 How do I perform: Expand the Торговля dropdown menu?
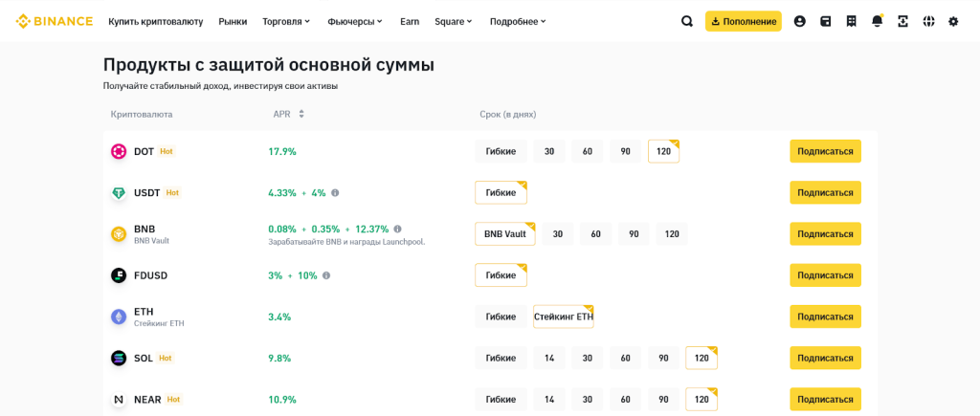point(287,21)
